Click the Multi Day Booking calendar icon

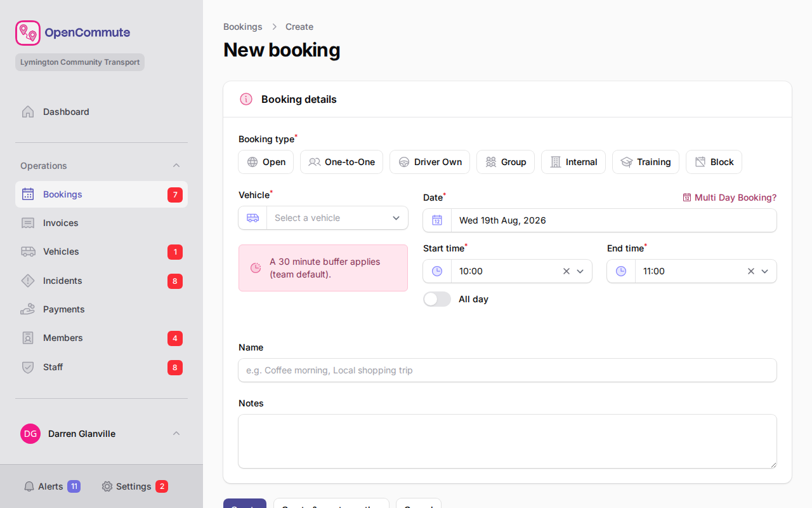[x=687, y=197]
